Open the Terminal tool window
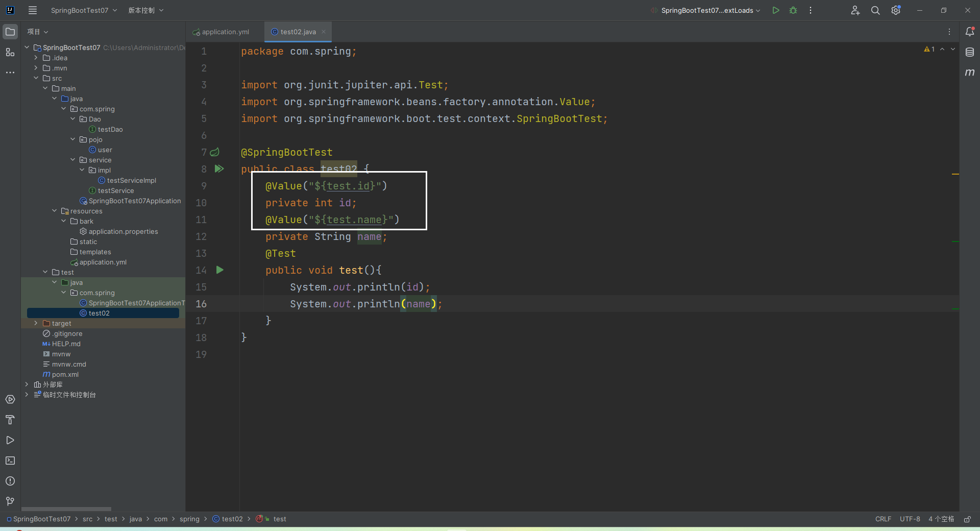Viewport: 980px width, 531px height. 10,461
